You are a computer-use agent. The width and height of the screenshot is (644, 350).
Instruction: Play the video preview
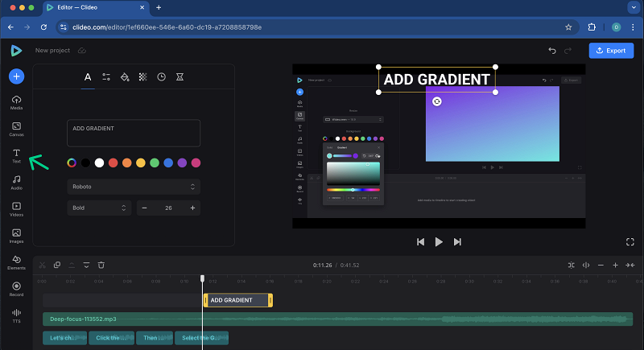439,242
